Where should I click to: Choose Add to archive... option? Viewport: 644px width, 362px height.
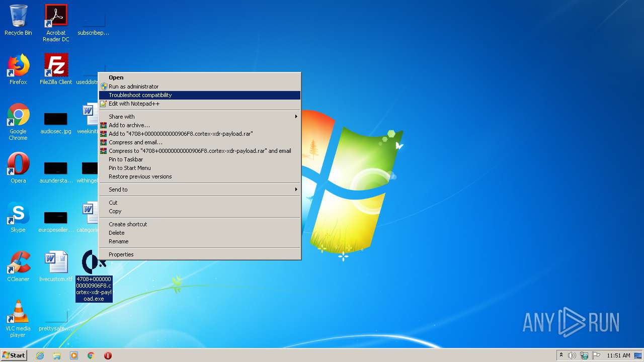[200, 125]
